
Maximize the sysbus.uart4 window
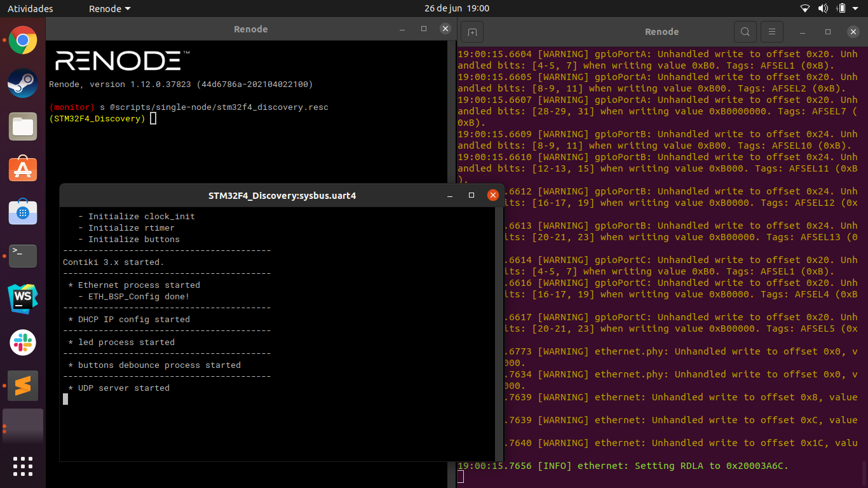pos(471,196)
